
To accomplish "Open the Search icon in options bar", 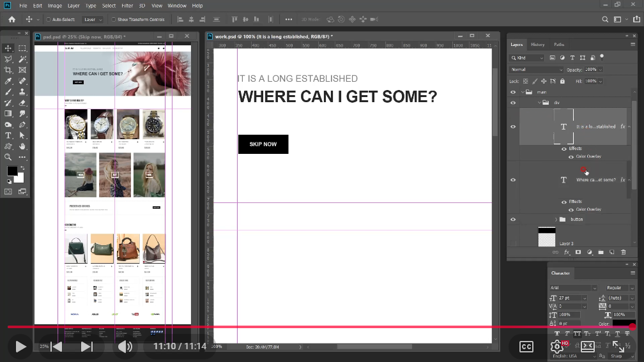I will tap(605, 19).
